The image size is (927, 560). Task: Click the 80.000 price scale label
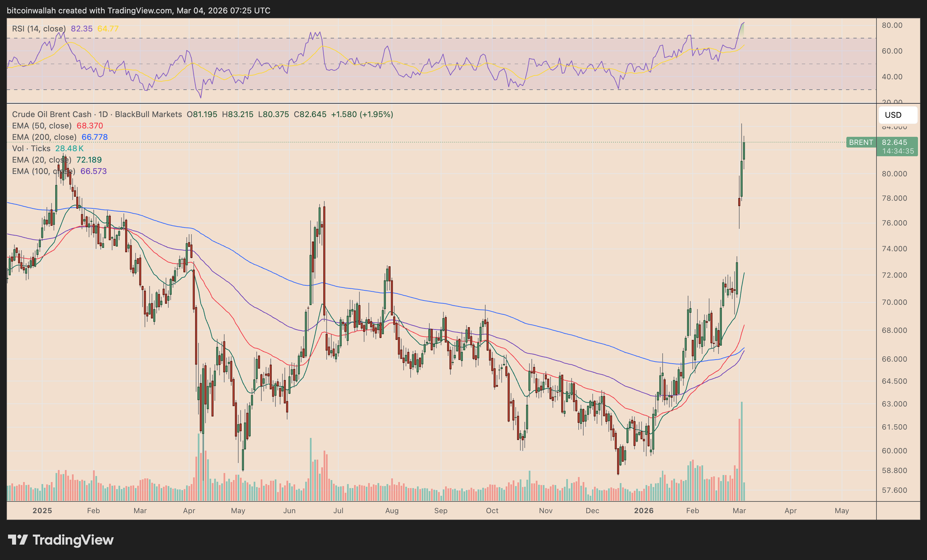pyautogui.click(x=894, y=174)
